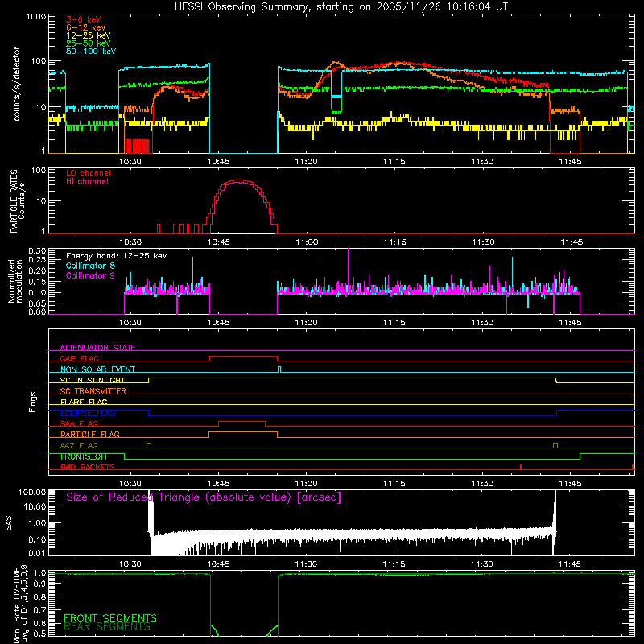Click the Size of Reduced Triangle label
644x644 pixels.
(204, 497)
